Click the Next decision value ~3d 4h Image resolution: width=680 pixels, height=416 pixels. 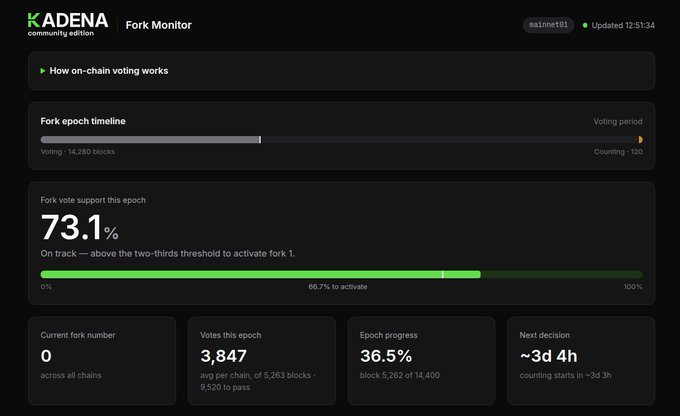click(x=549, y=356)
